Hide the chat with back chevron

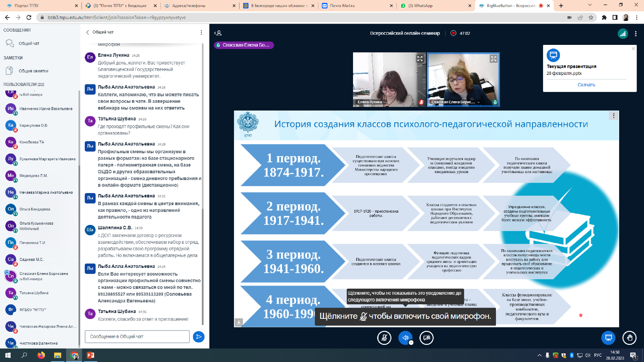tap(87, 32)
